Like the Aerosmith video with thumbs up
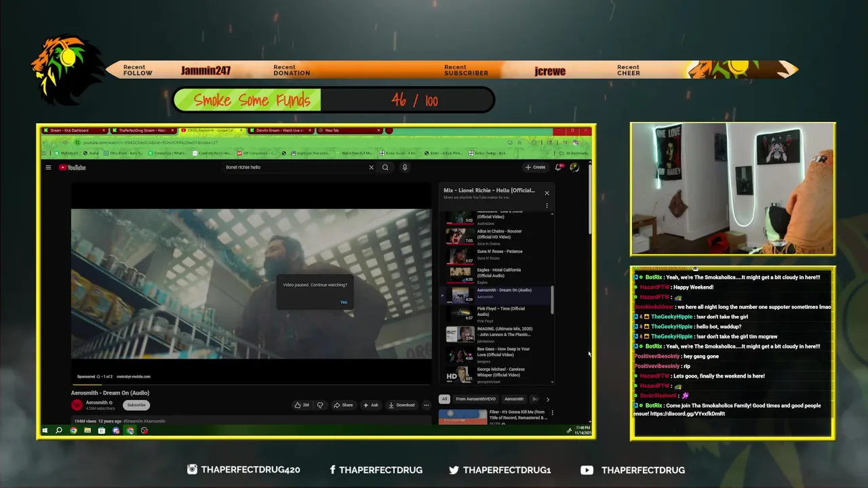The image size is (868, 488). point(302,405)
